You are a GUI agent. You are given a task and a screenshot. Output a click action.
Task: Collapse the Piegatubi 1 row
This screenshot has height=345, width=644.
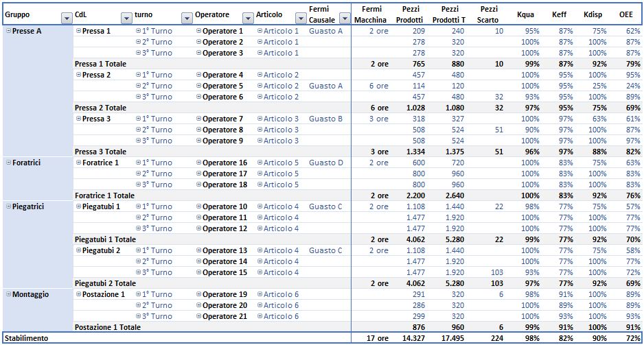[78, 206]
